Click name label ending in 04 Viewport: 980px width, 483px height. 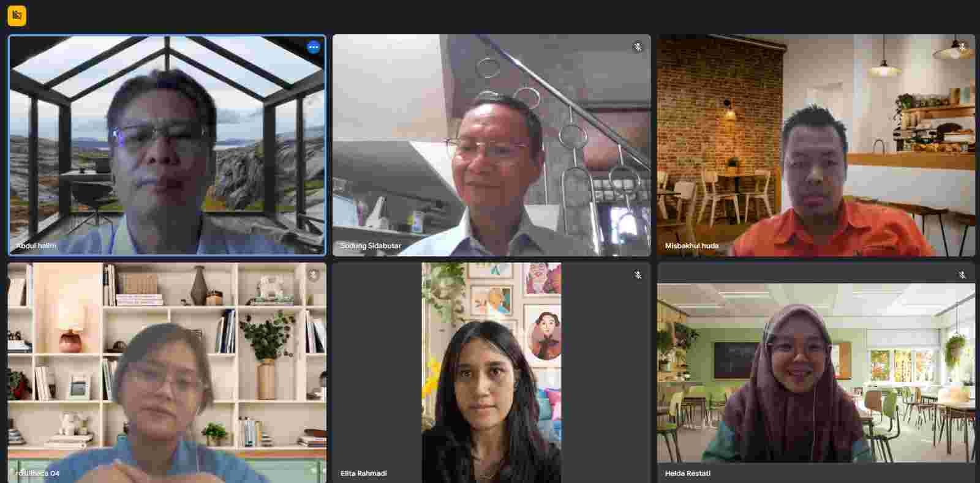[38, 473]
